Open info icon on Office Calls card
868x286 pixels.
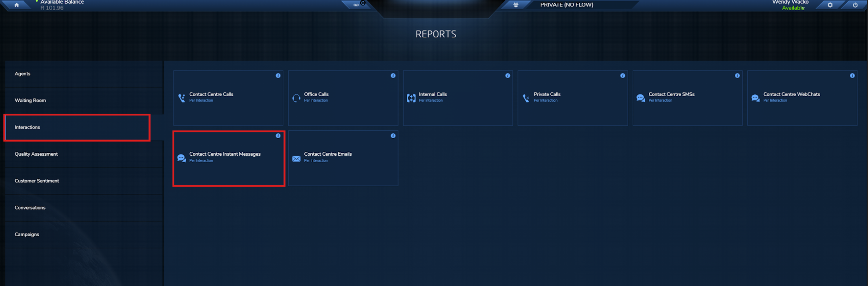(393, 76)
